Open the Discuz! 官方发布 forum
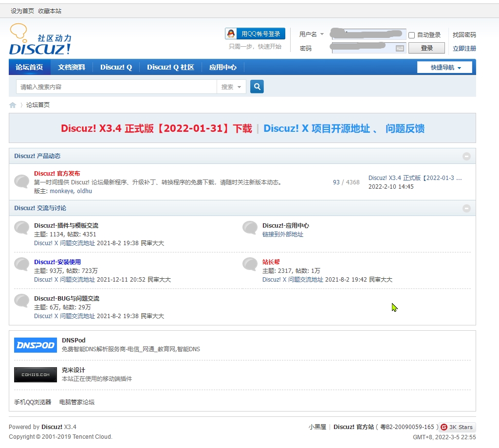This screenshot has height=448, width=499. tap(57, 173)
